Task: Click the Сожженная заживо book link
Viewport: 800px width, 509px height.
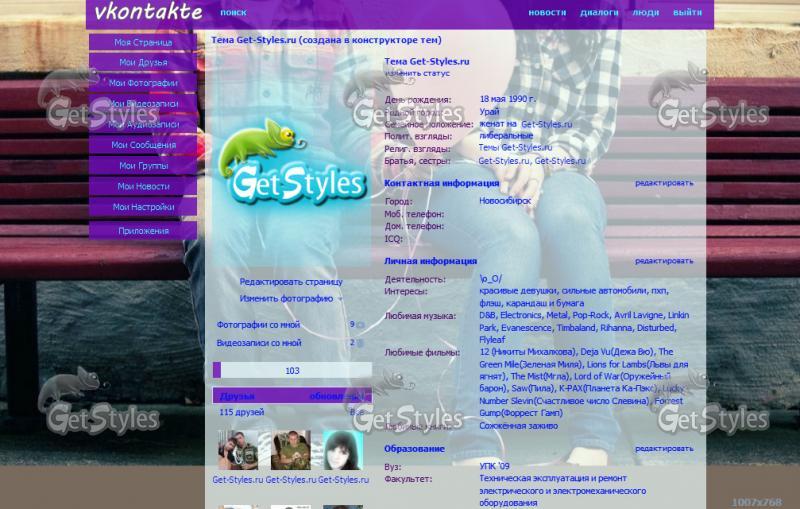Action: click(x=518, y=426)
